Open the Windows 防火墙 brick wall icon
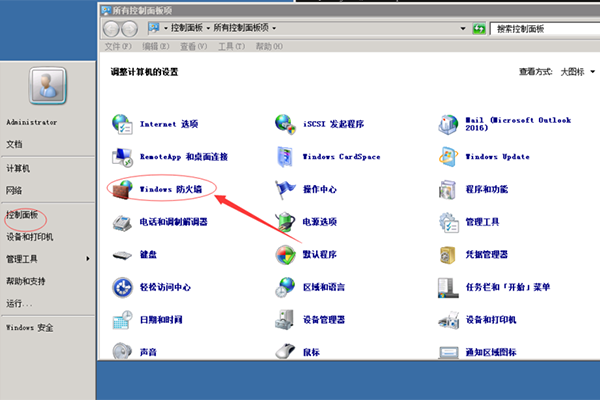The width and height of the screenshot is (600, 400). coord(122,189)
